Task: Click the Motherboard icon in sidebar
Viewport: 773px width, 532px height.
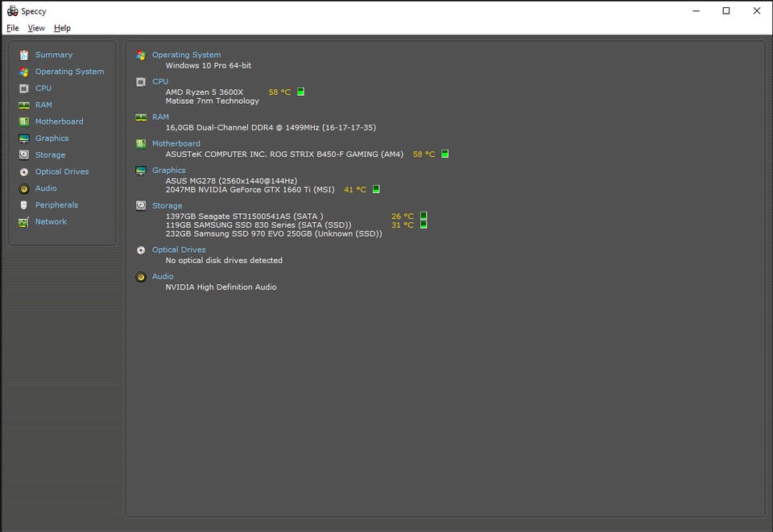Action: pyautogui.click(x=23, y=122)
